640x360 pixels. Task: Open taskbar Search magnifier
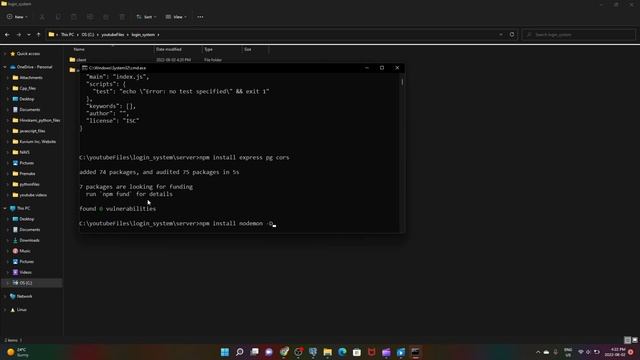240,352
